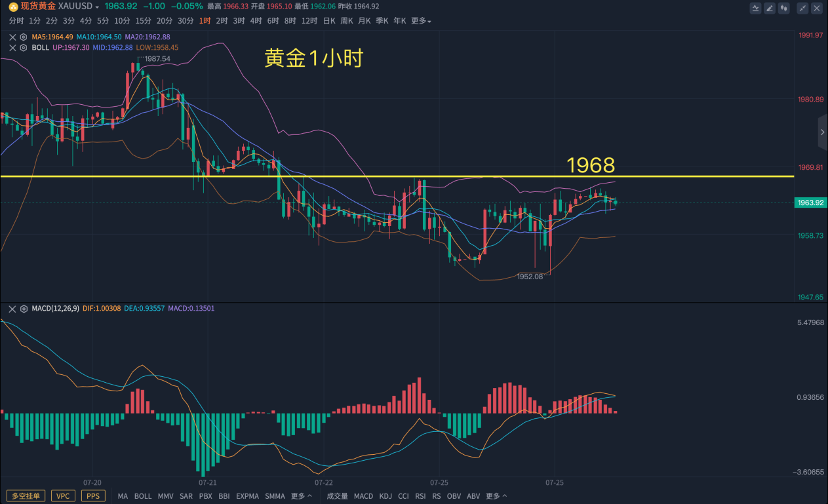Click the candlestick chart style icon

click(783, 9)
